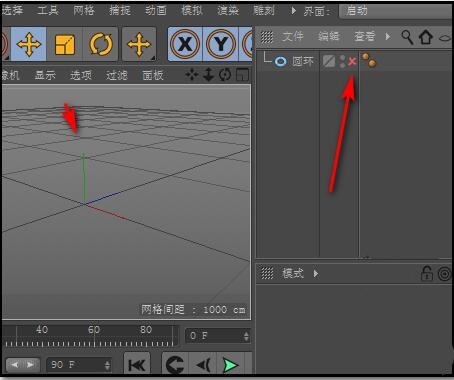Screen dimensions: 454x380
Task: Click the recent tool icon after Rotate
Action: pos(139,44)
